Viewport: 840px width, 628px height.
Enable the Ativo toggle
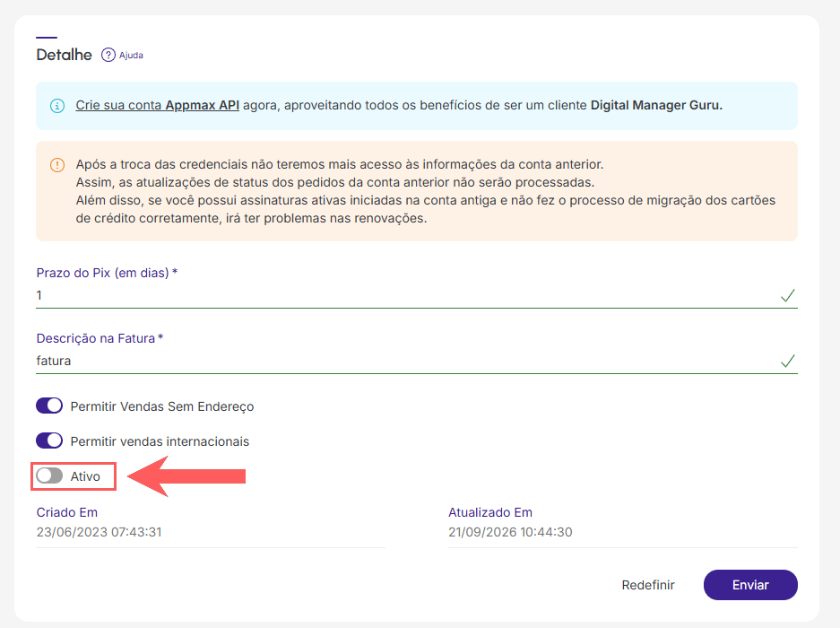coord(49,475)
